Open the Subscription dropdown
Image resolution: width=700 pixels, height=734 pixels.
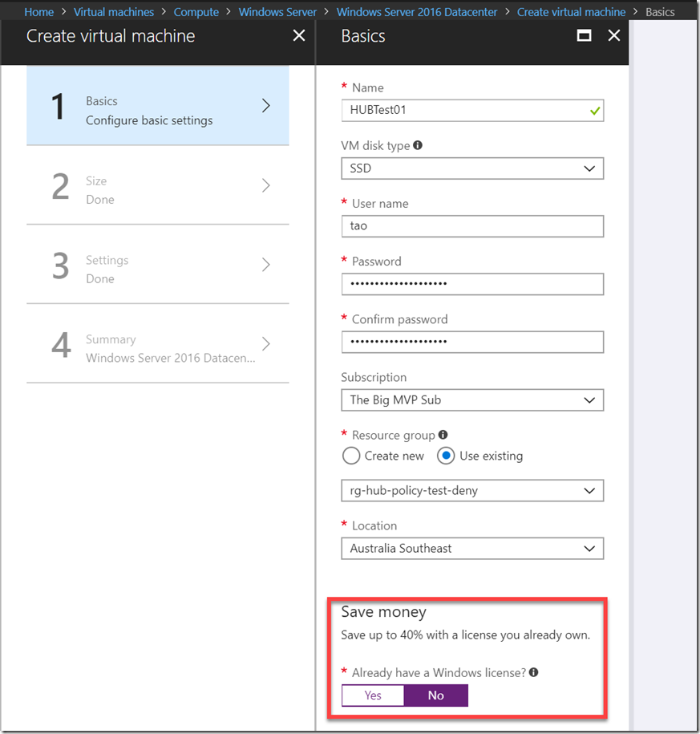[x=472, y=400]
